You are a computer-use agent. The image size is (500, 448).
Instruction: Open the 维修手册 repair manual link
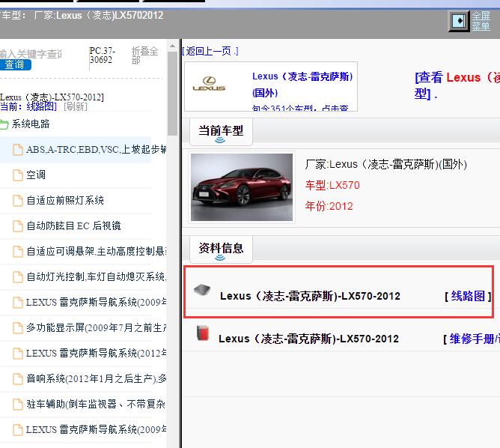click(x=475, y=339)
